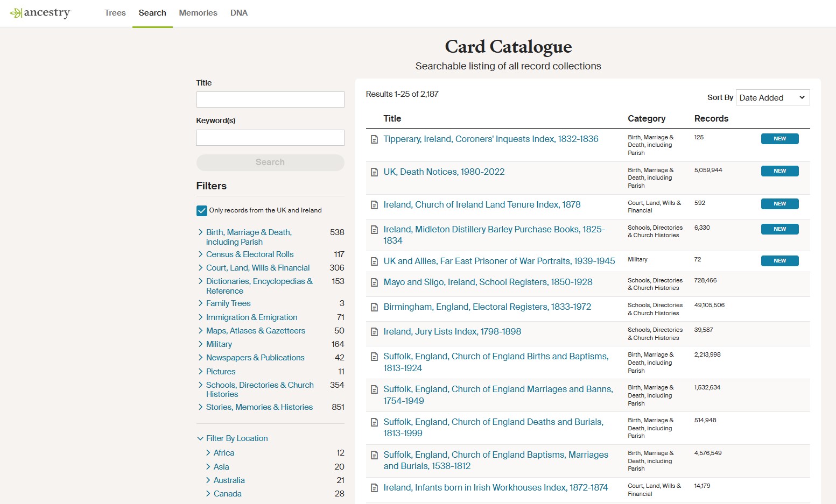Expand the Africa location filter

208,453
